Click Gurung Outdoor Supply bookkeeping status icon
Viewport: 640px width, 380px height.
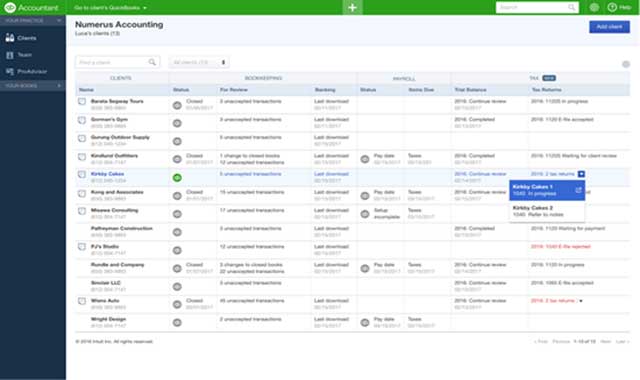[x=177, y=141]
